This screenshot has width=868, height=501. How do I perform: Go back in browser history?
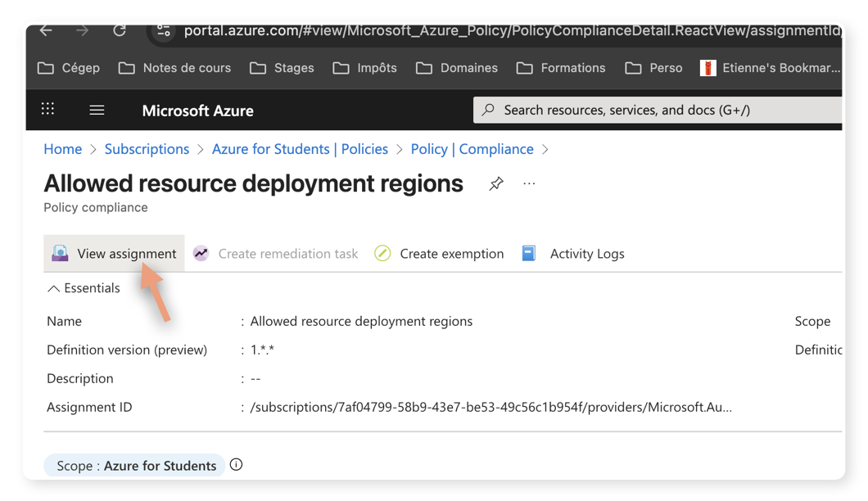[46, 30]
